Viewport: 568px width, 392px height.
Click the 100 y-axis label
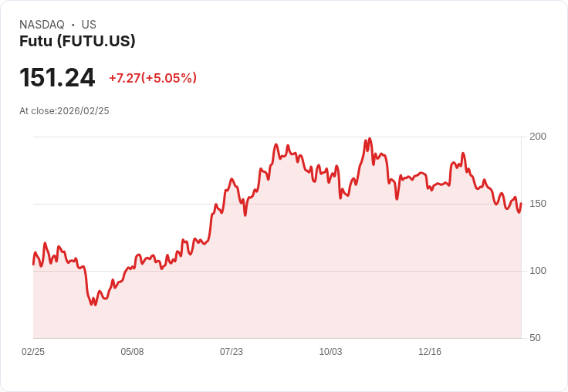[538, 271]
